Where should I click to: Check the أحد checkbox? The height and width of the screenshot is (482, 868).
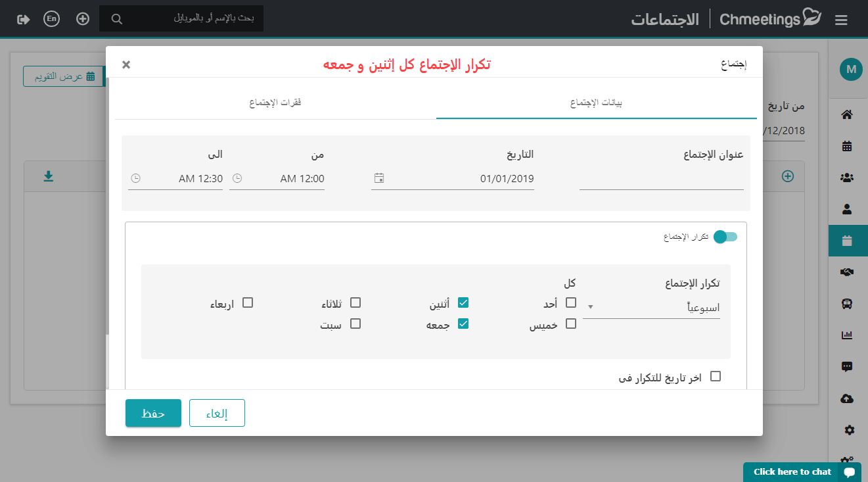pos(571,302)
